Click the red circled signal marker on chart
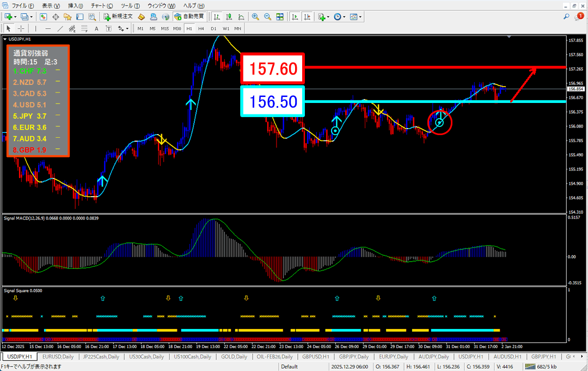This screenshot has height=371, width=588. 440,122
